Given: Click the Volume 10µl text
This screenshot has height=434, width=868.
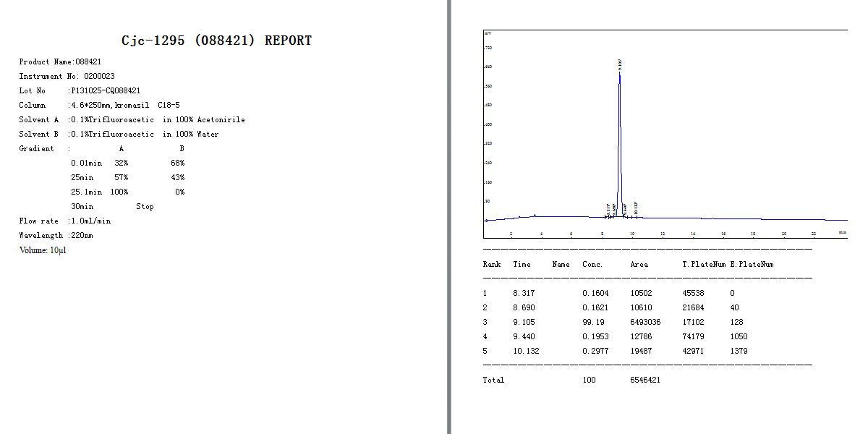Looking at the screenshot, I should pos(43,250).
